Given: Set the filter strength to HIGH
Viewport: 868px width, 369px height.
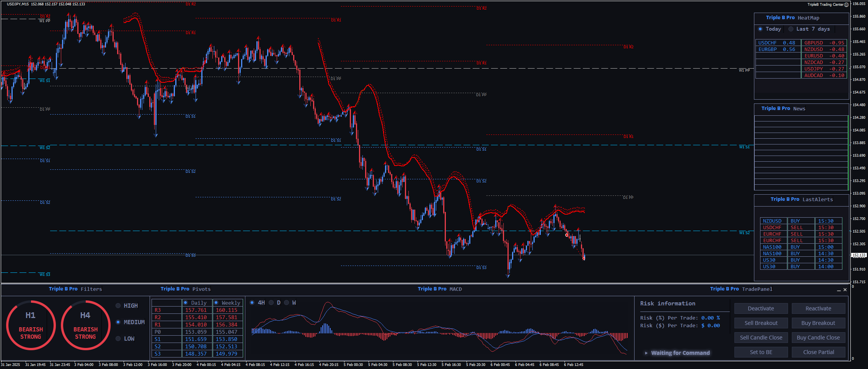Looking at the screenshot, I should [118, 306].
